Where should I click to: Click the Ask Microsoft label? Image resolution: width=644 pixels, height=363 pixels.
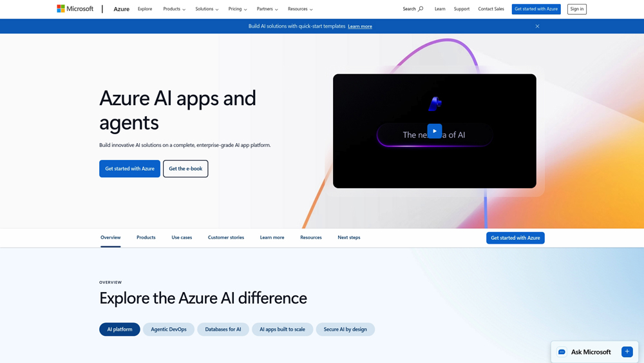[x=591, y=352]
